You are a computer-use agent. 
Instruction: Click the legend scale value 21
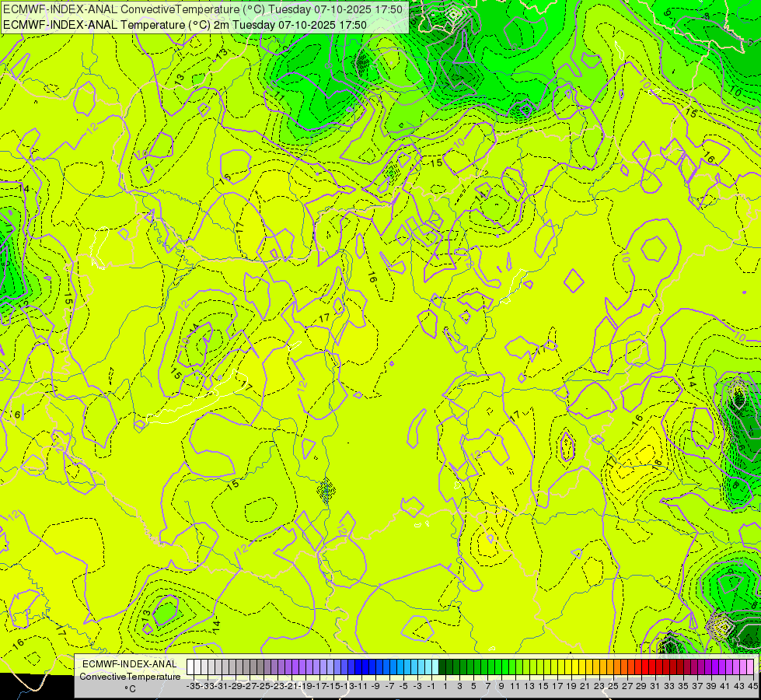(585, 687)
